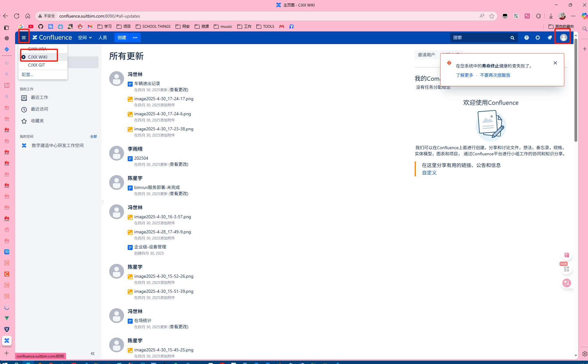Viewport: 588px width, 364px height.
Task: Open the Gmail bookmark icon
Action: pyautogui.click(x=90, y=27)
